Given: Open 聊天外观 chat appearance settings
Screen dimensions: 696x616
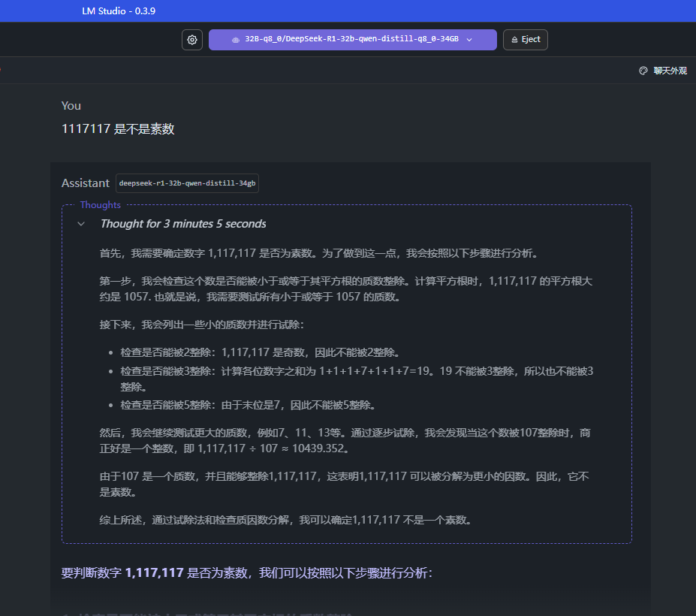Looking at the screenshot, I should pos(663,71).
